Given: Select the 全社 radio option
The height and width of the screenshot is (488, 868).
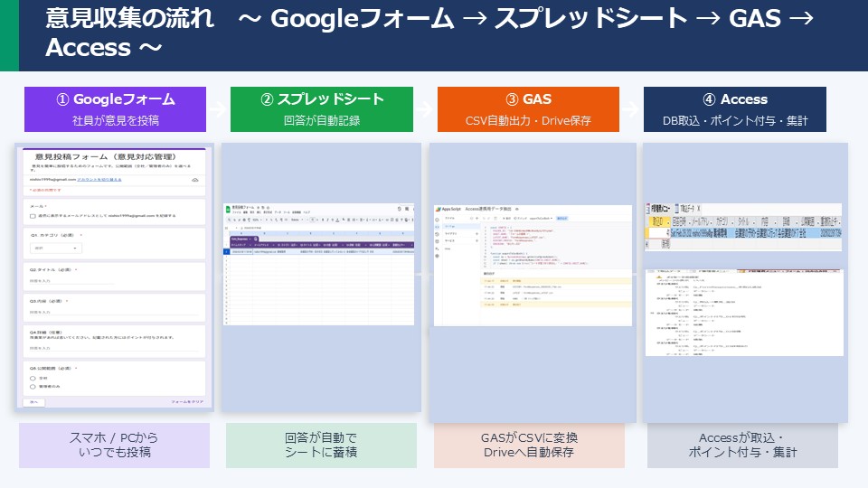Looking at the screenshot, I should click(33, 379).
